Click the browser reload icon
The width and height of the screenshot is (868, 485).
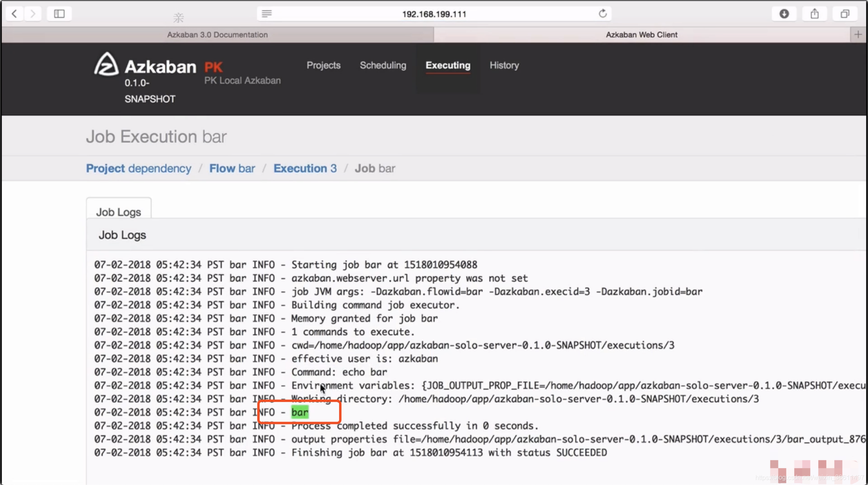point(603,14)
